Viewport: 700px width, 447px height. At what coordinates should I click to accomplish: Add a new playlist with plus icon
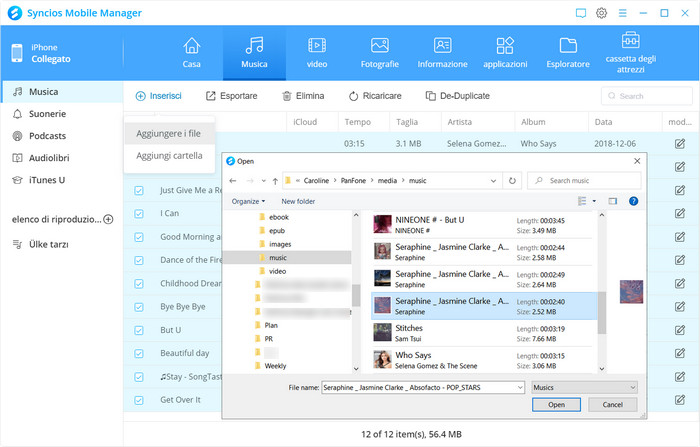(108, 219)
